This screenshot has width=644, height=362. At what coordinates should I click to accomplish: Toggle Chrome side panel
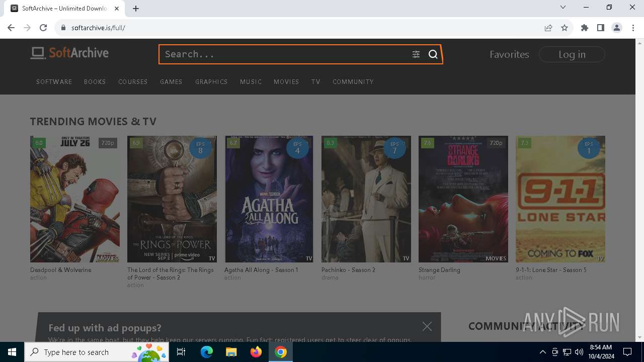pos(601,28)
